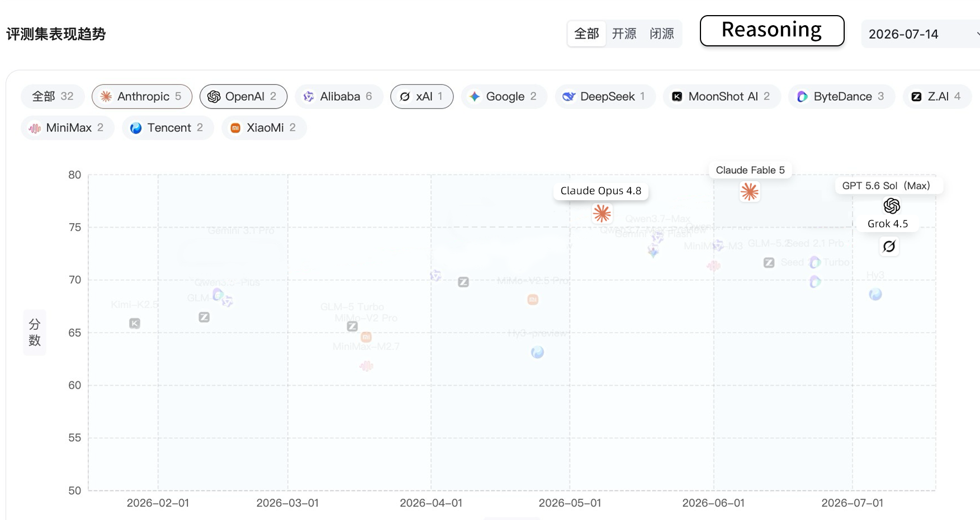Click the "Grok 4.5" label
The height and width of the screenshot is (520, 980).
888,224
